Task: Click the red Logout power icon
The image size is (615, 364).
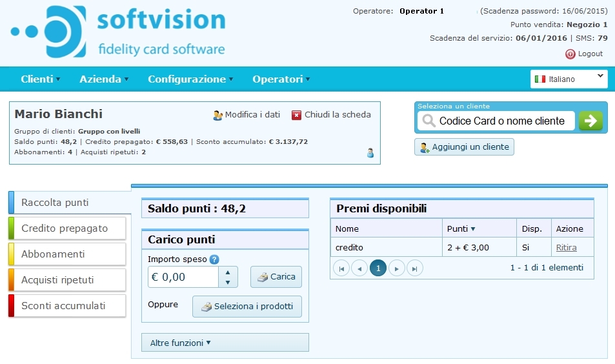Action: [x=570, y=54]
